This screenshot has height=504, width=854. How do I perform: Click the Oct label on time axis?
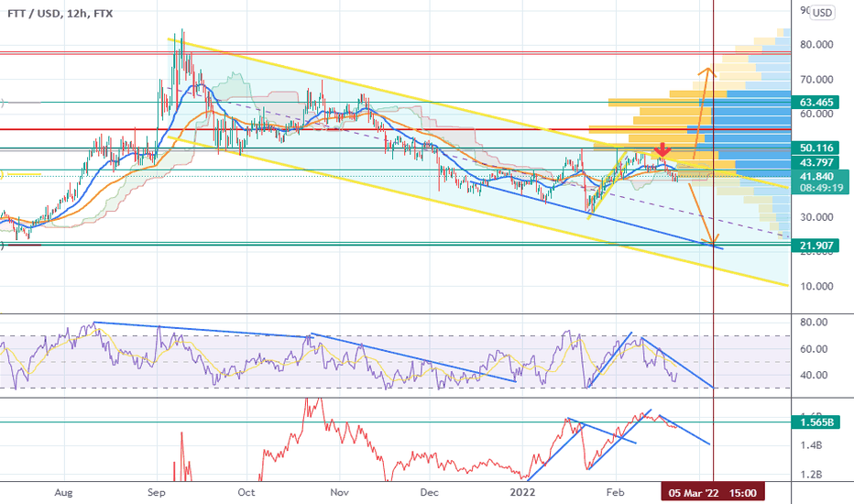(x=246, y=493)
